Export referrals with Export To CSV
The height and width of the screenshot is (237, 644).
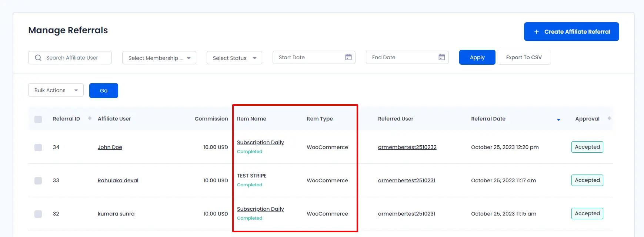click(x=524, y=57)
